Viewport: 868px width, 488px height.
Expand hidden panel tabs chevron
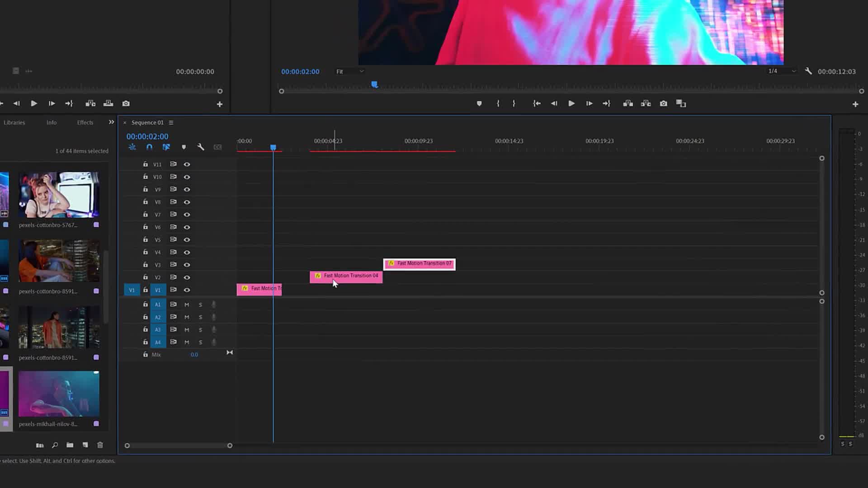pyautogui.click(x=111, y=122)
